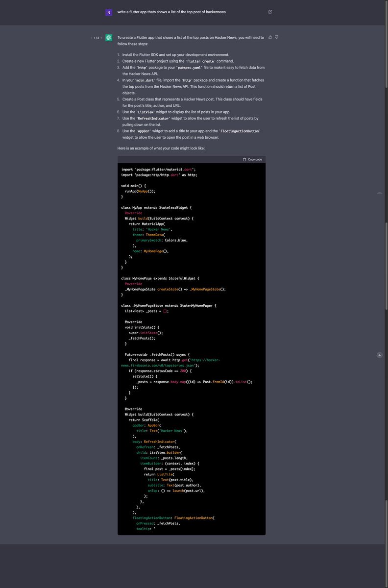
Task: Click the 'runApp(MyApp());' code line
Action: pos(140,191)
